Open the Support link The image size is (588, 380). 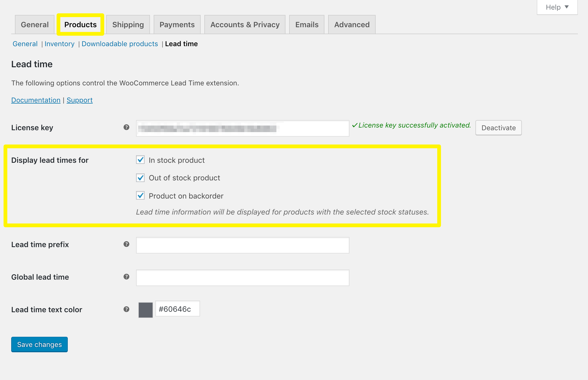pyautogui.click(x=80, y=100)
